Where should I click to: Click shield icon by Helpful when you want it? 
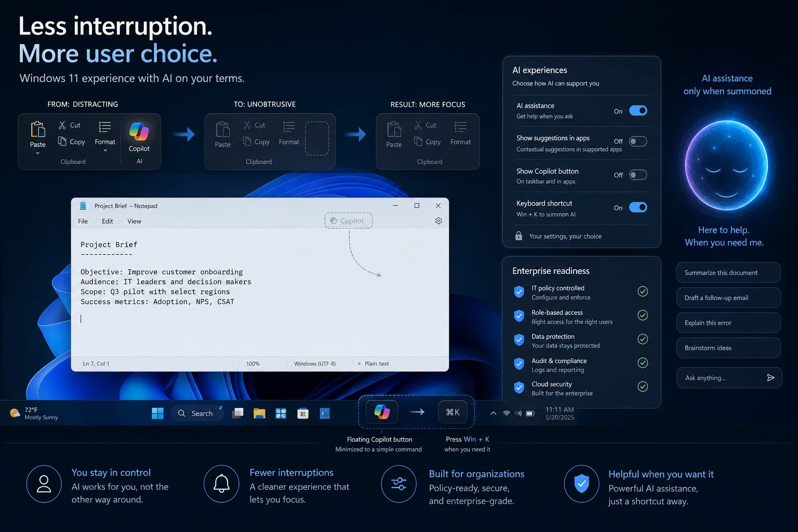click(x=582, y=484)
